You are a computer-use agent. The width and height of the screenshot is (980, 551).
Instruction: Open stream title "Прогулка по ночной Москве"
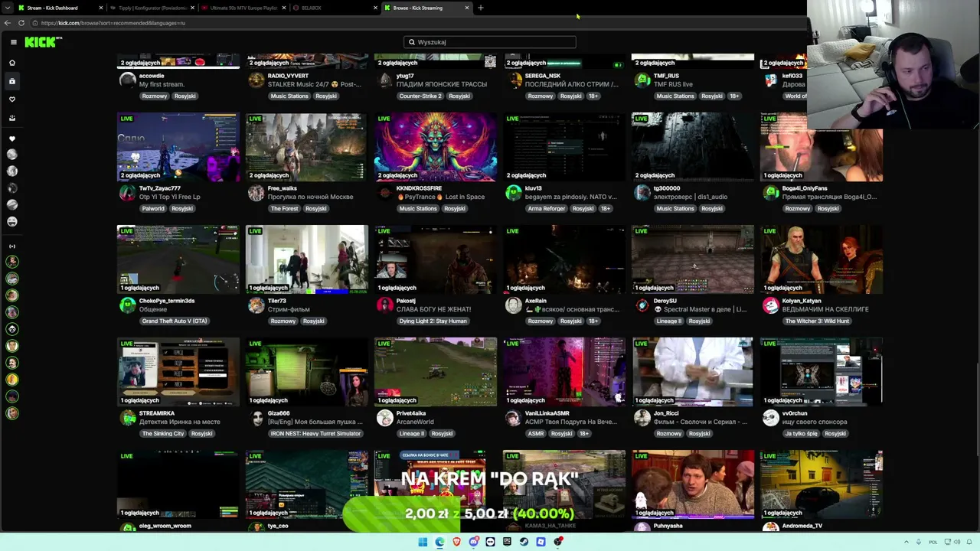coord(311,197)
